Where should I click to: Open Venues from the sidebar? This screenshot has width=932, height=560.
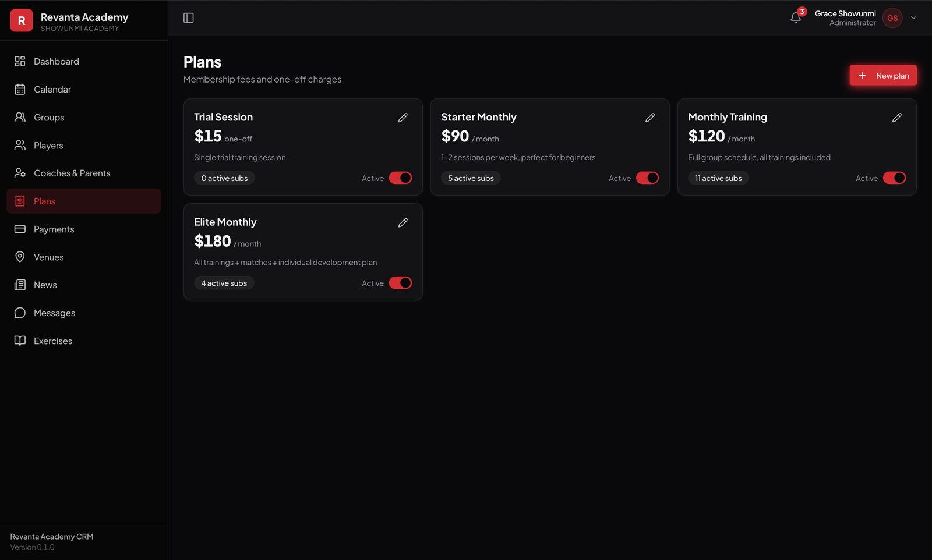pos(84,257)
